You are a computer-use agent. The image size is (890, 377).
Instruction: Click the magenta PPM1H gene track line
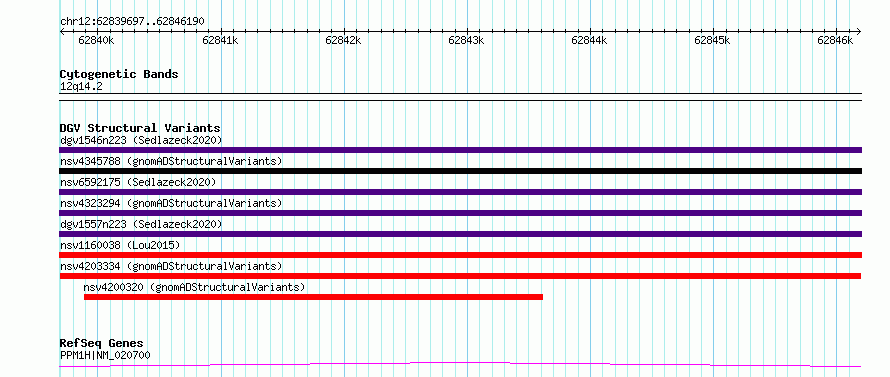click(x=460, y=364)
